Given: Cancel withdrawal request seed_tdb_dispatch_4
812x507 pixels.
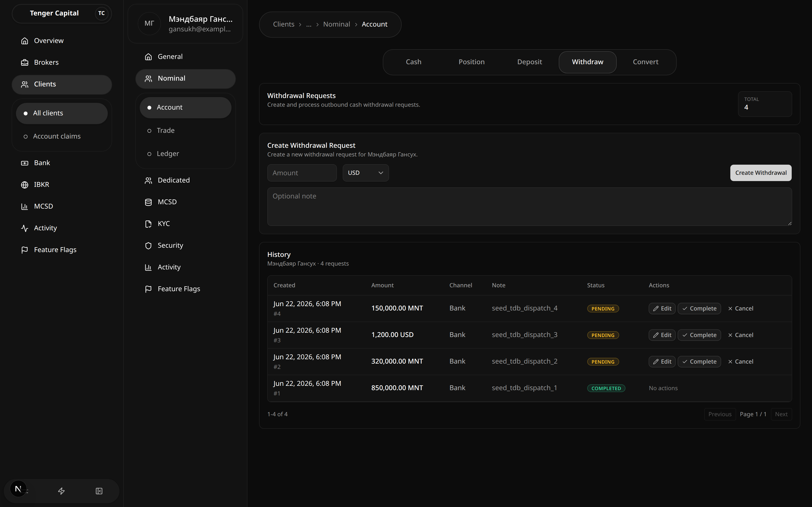Looking at the screenshot, I should (740, 309).
